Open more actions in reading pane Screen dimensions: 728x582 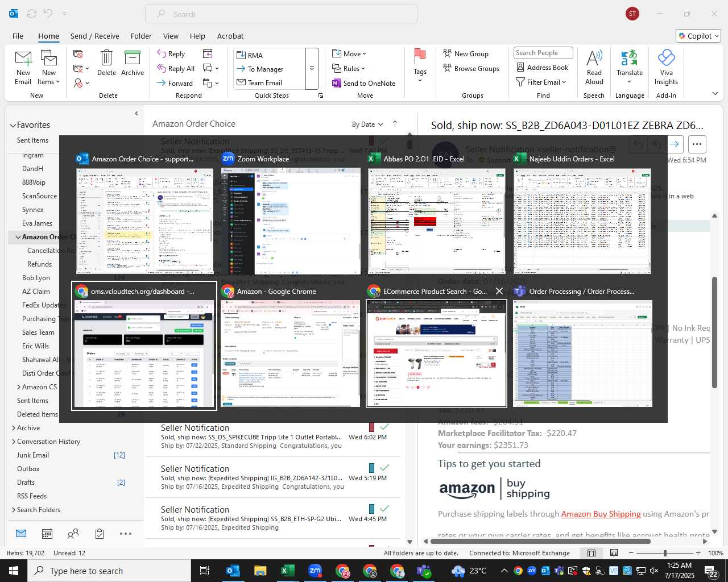coord(697,144)
